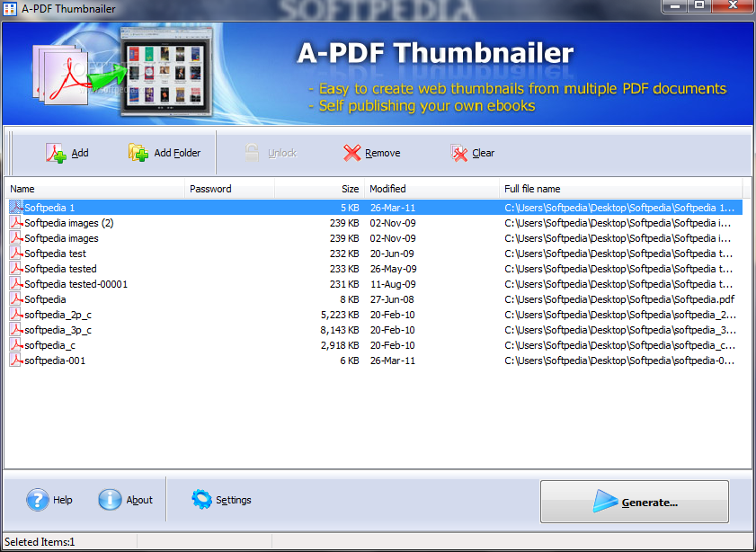
Task: Click the 8,143 KB size cell
Action: click(x=340, y=330)
